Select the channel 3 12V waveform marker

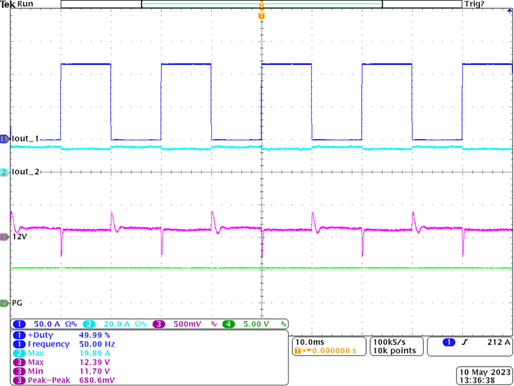[x=5, y=237]
